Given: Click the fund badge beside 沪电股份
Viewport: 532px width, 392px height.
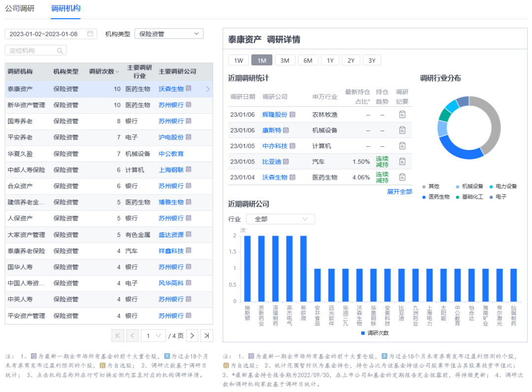Looking at the screenshot, I should pyautogui.click(x=189, y=137).
